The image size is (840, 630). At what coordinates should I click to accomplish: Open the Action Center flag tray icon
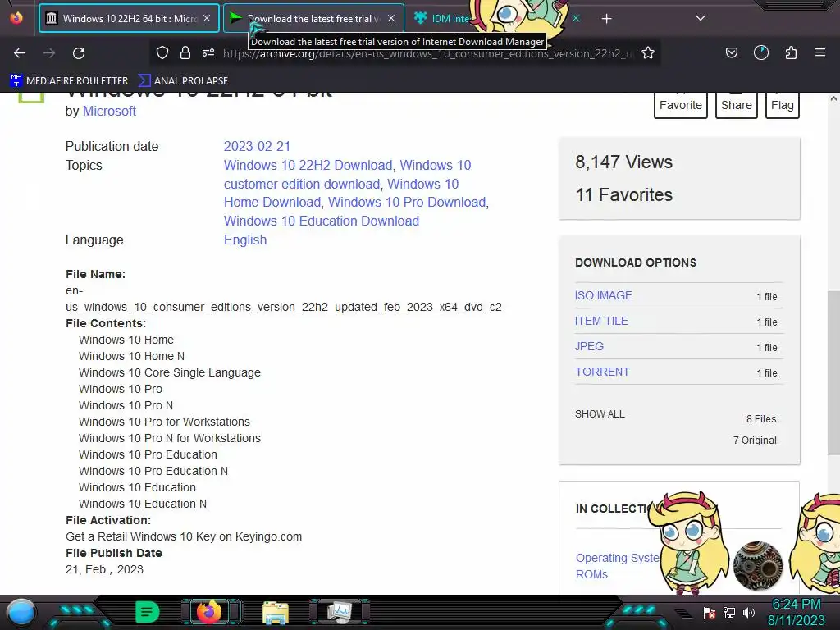click(x=710, y=612)
